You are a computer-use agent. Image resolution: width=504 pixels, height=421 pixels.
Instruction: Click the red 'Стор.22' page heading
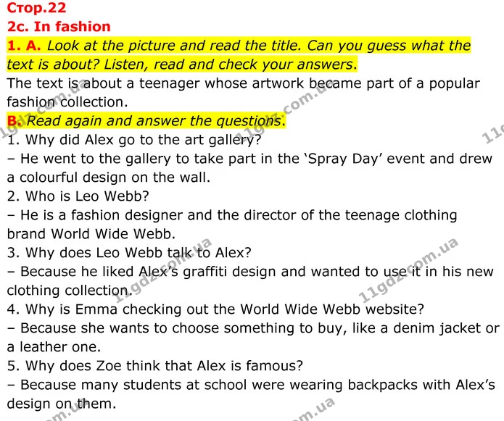point(36,8)
